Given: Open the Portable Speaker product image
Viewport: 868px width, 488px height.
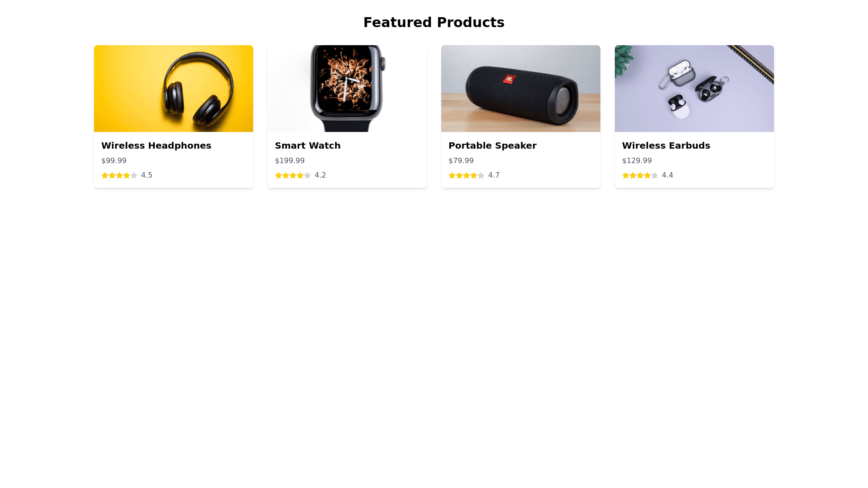Looking at the screenshot, I should pyautogui.click(x=521, y=89).
